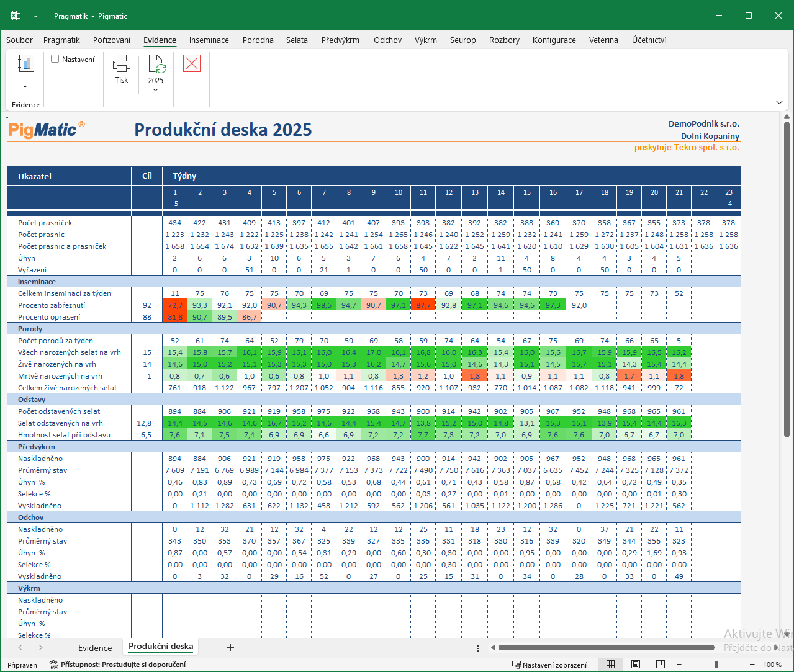
Task: Switch to Page Layout view icon
Action: point(635,665)
